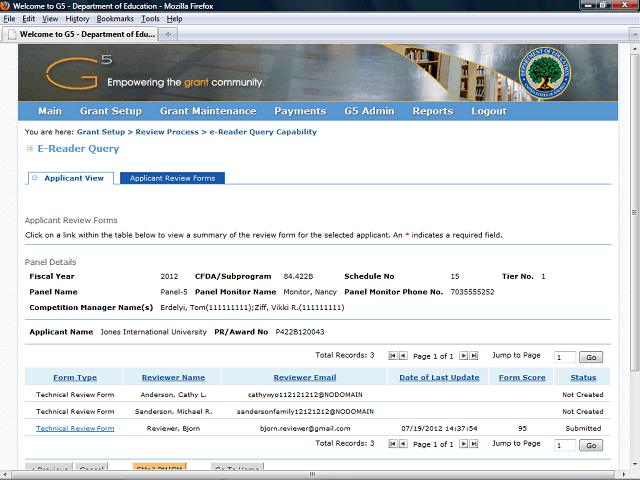Open the Edit menu
The image size is (640, 480).
click(x=28, y=19)
